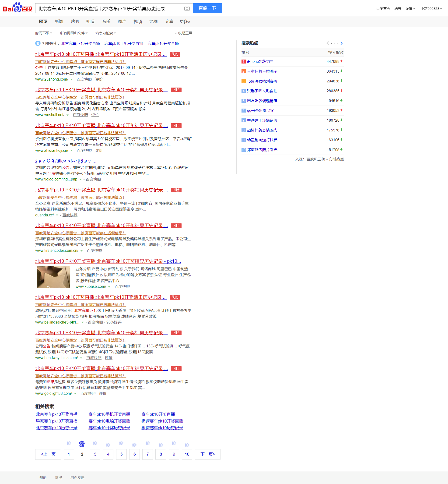Screen dimensions: 448x484
Task: Open garbled title result from tjglad.com
Action: [66, 161]
